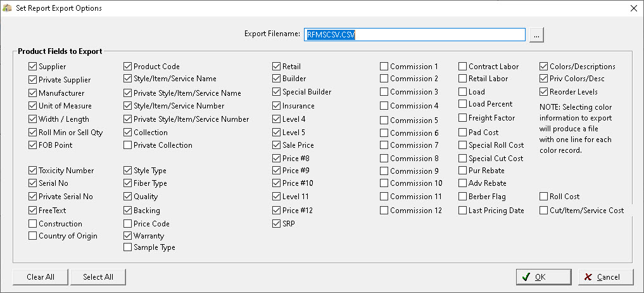Enable the Roll Cost checkbox
Viewport: 644px width, 293px height.
[543, 197]
